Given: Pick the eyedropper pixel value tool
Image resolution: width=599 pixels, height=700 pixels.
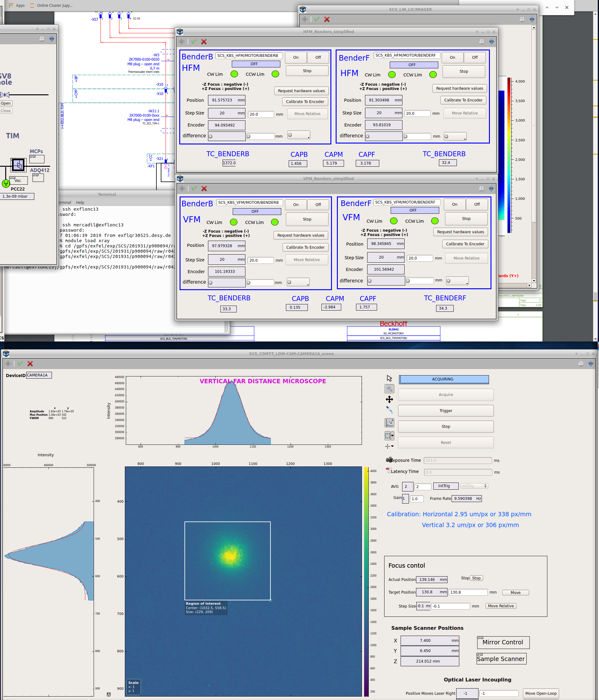Looking at the screenshot, I should pos(389,410).
